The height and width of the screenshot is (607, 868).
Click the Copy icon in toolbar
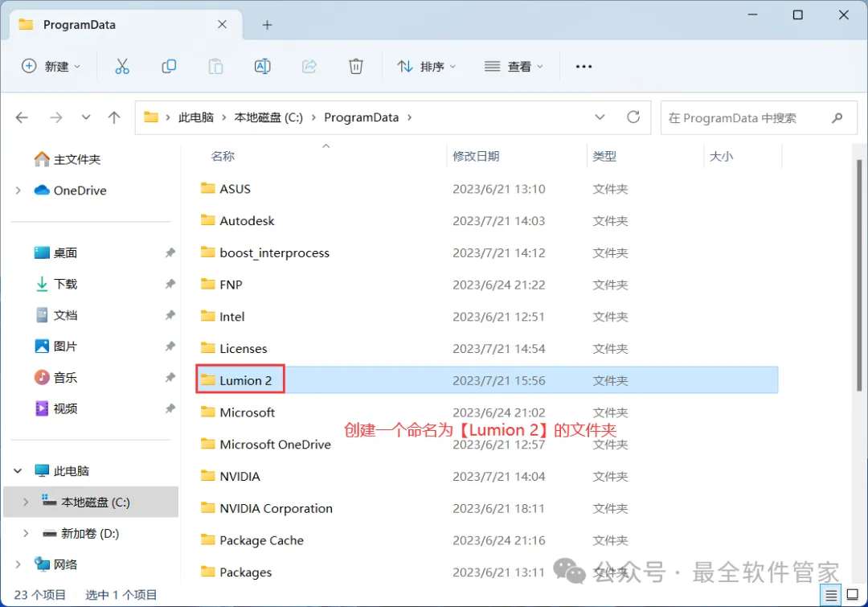click(169, 67)
